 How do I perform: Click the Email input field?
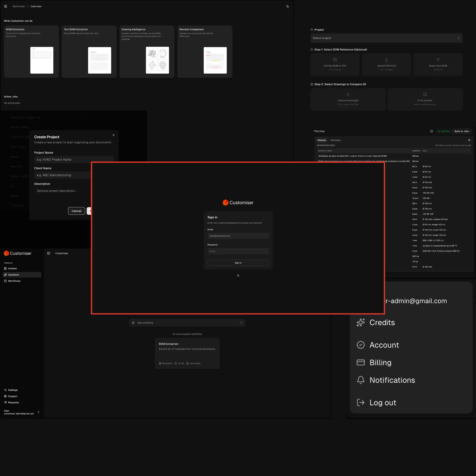coord(238,236)
